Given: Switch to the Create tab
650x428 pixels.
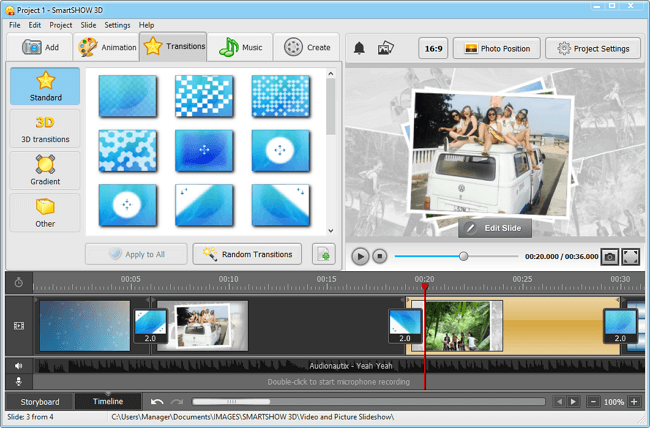Looking at the screenshot, I should click(307, 47).
